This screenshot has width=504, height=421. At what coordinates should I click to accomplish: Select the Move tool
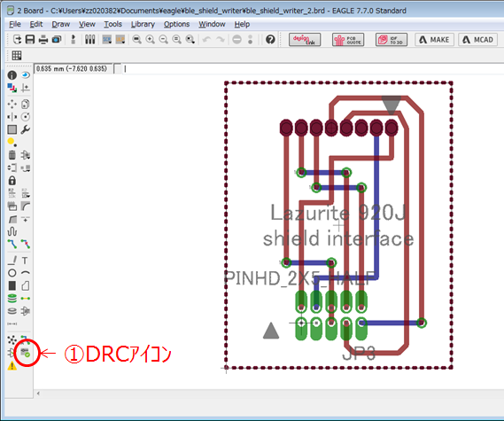click(12, 104)
